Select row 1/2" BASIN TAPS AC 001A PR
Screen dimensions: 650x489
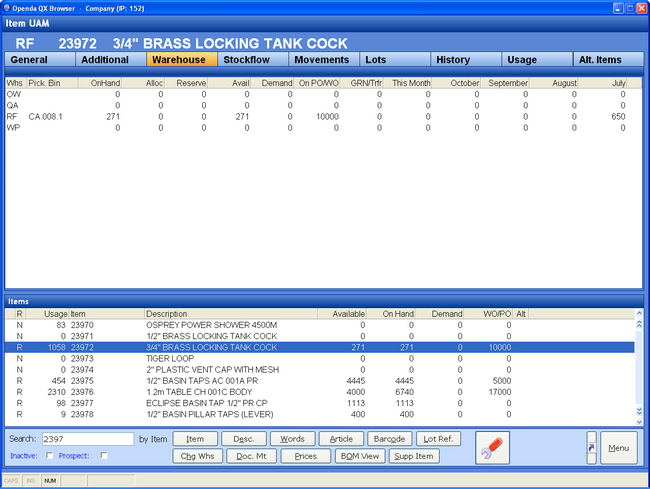tap(320, 381)
